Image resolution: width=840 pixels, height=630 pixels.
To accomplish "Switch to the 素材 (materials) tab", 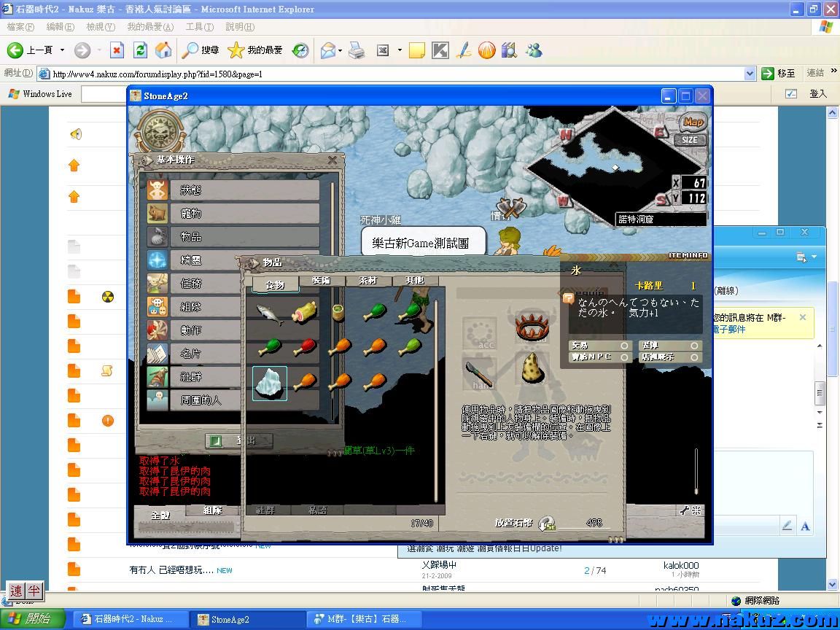I will (368, 280).
